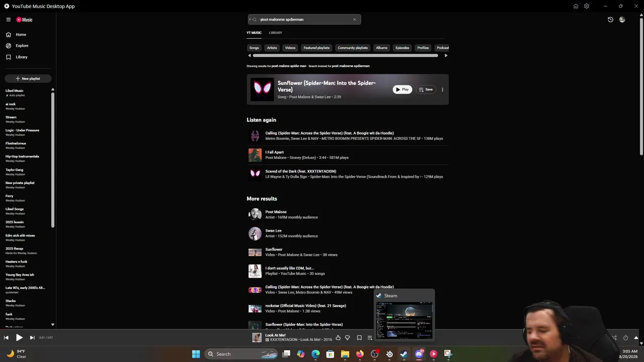Filter results by Episodes

(402, 48)
